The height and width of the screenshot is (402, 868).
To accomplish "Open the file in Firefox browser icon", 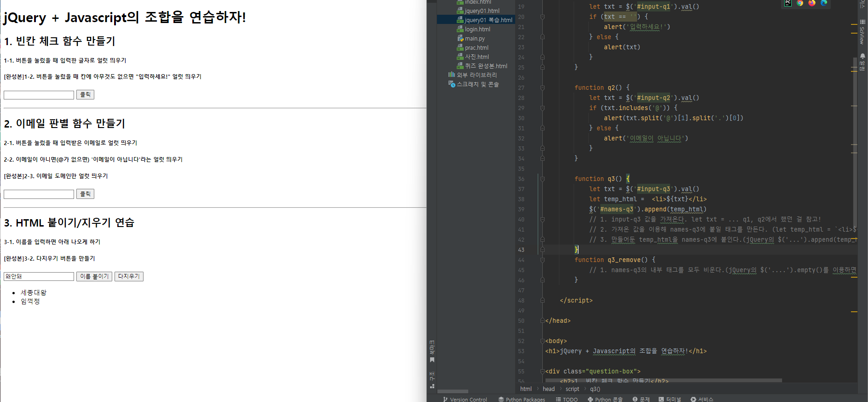I will coord(812,3).
